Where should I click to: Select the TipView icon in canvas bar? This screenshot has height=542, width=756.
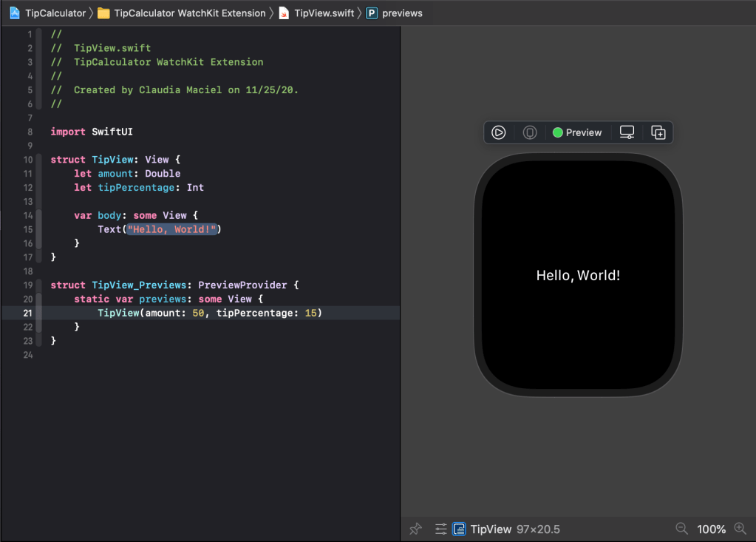pyautogui.click(x=459, y=529)
